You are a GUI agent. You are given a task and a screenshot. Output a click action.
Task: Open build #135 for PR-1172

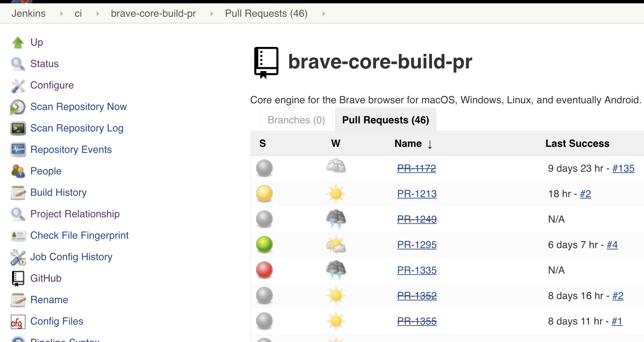click(x=623, y=168)
